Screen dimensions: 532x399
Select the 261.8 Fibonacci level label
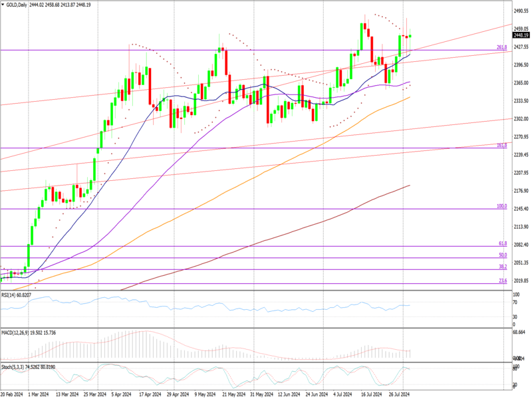[502, 47]
